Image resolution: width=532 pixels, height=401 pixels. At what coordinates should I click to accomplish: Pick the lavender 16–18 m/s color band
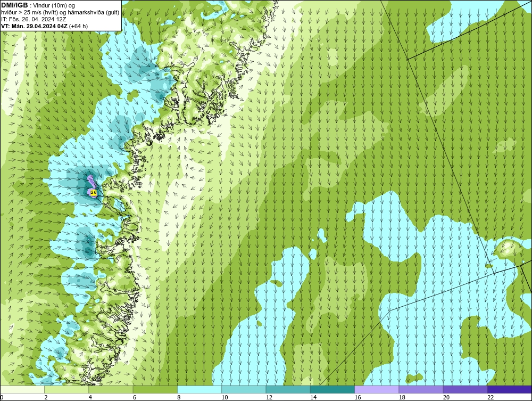point(377,389)
